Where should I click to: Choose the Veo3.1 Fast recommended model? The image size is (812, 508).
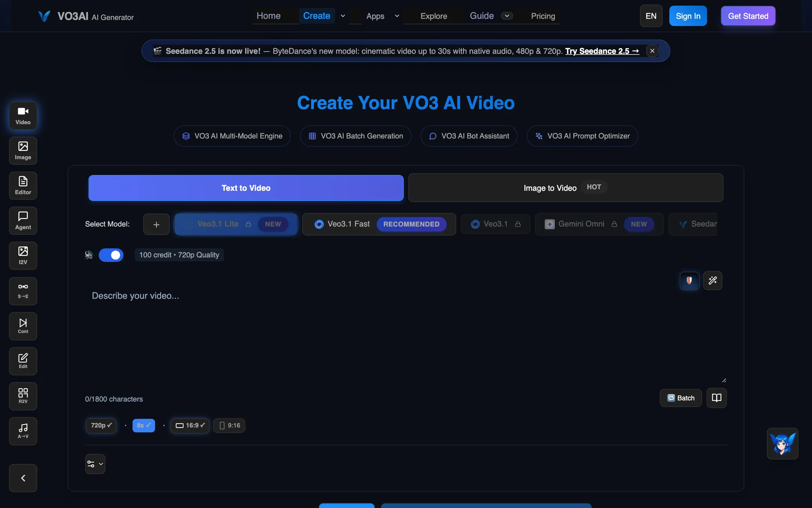pyautogui.click(x=379, y=224)
